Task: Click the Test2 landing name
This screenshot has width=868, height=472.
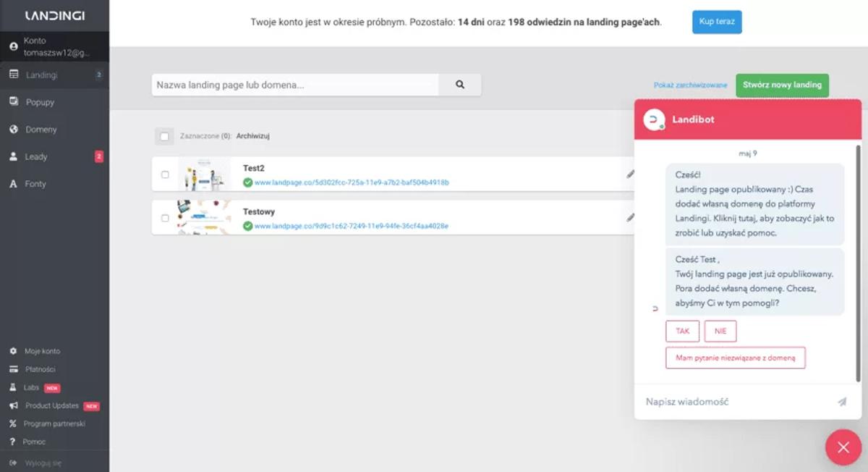Action: coord(254,169)
